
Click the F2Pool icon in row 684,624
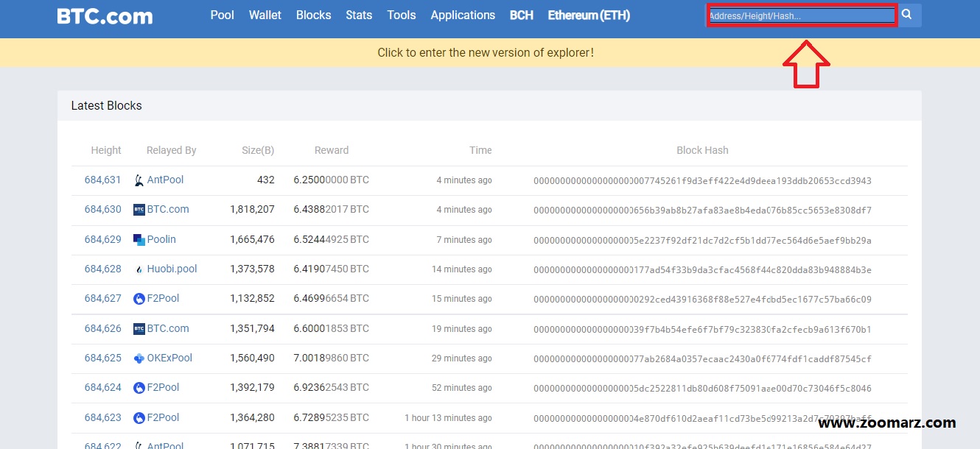(x=139, y=388)
